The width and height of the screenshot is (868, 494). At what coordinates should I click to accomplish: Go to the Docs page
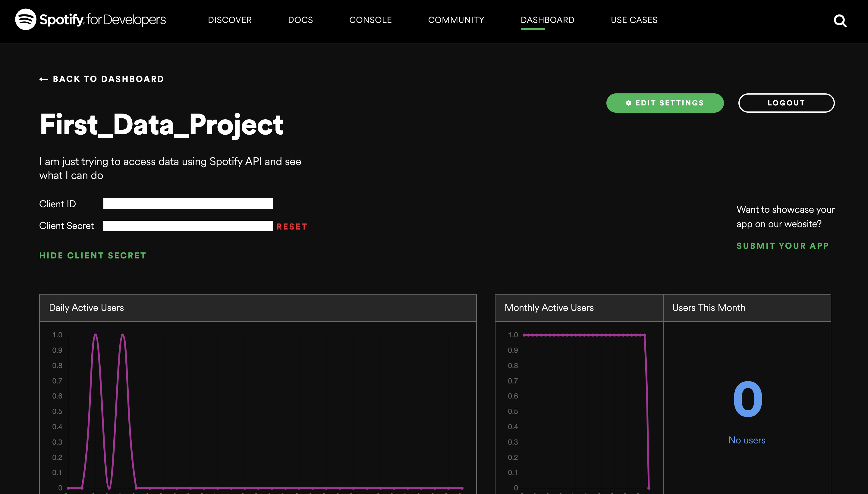300,20
